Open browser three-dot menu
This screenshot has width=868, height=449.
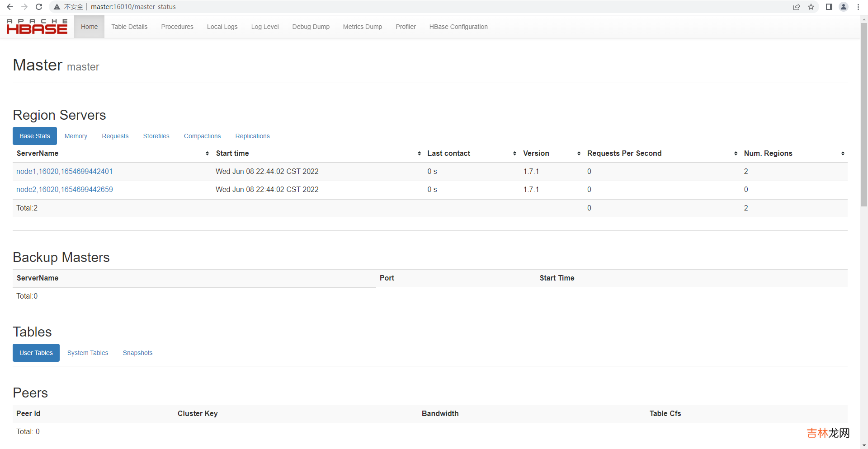point(858,7)
